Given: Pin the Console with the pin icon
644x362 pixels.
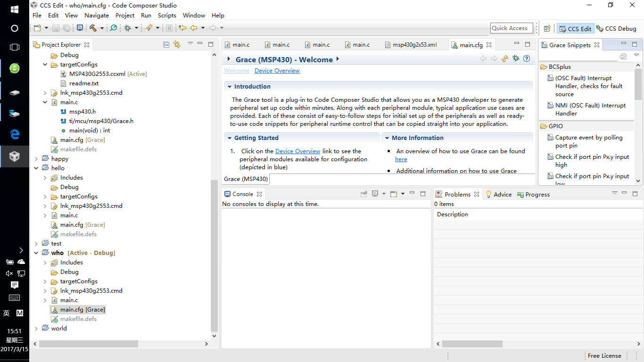Looking at the screenshot, I should (364, 194).
